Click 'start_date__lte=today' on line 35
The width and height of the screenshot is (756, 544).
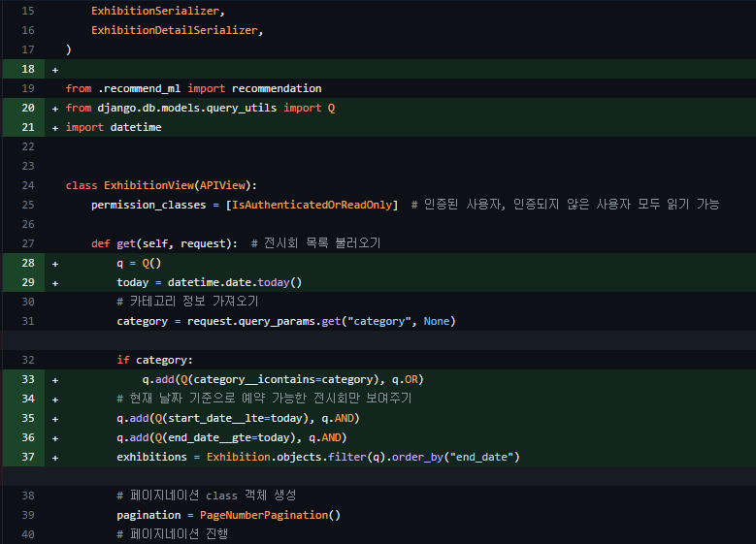point(235,418)
